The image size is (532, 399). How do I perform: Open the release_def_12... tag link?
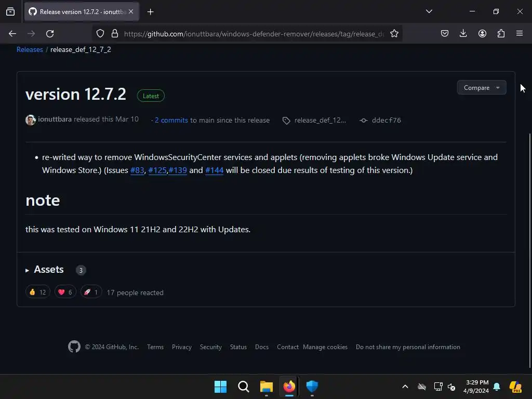tap(320, 120)
